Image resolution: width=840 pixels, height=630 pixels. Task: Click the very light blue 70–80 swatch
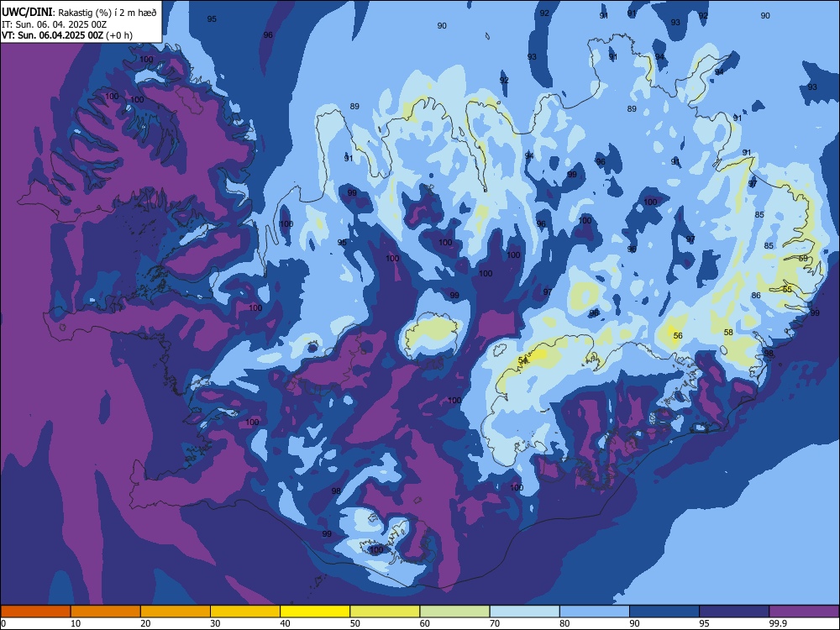(525, 612)
